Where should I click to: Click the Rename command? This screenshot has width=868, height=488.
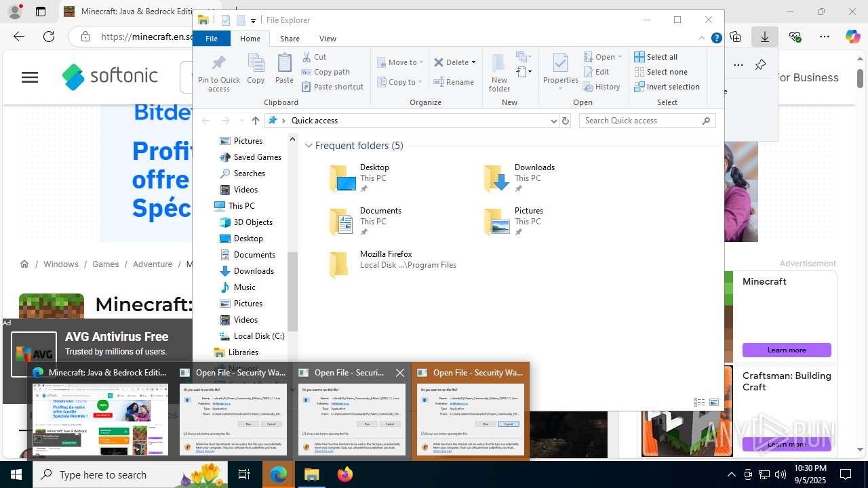(454, 82)
